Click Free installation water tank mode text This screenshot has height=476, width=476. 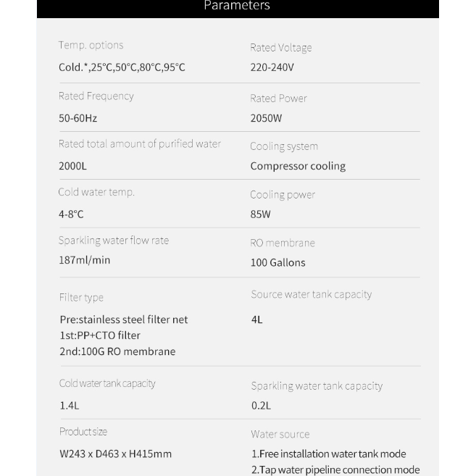328,454
